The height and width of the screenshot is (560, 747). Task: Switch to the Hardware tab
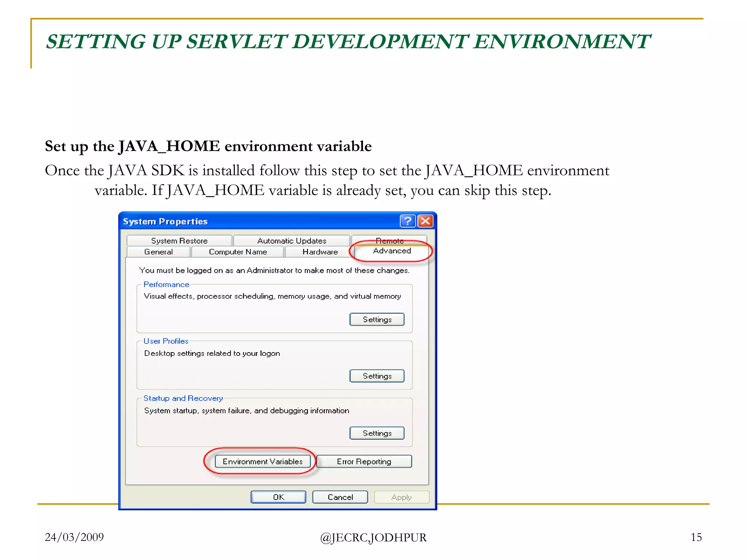click(x=320, y=252)
